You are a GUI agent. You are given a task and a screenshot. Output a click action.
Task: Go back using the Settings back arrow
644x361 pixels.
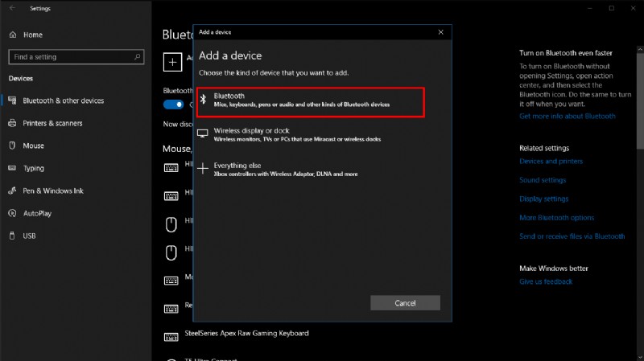[x=12, y=8]
